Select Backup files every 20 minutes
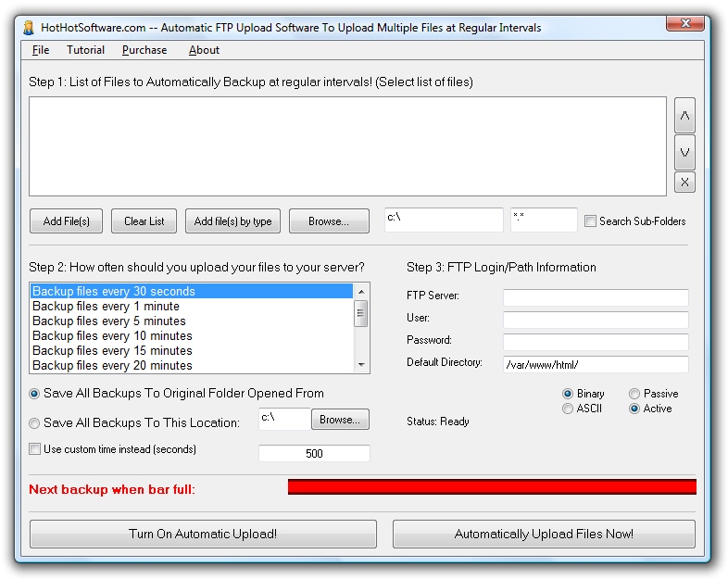This screenshot has height=579, width=728. pos(192,365)
